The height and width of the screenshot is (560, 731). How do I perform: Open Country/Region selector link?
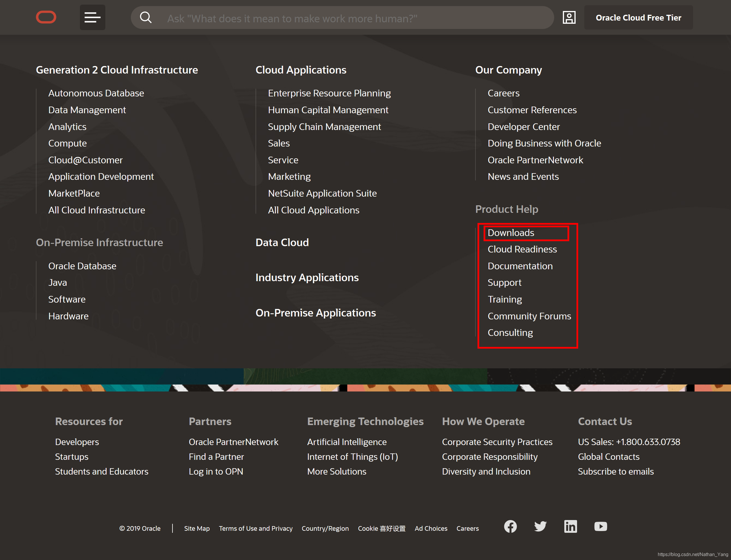325,528
